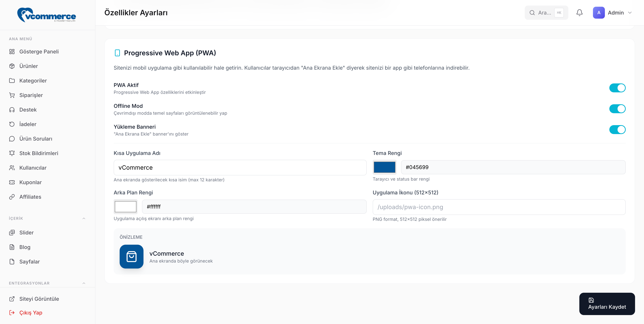Image resolution: width=644 pixels, height=324 pixels.
Task: Open the Admin user dropdown
Action: tap(612, 13)
